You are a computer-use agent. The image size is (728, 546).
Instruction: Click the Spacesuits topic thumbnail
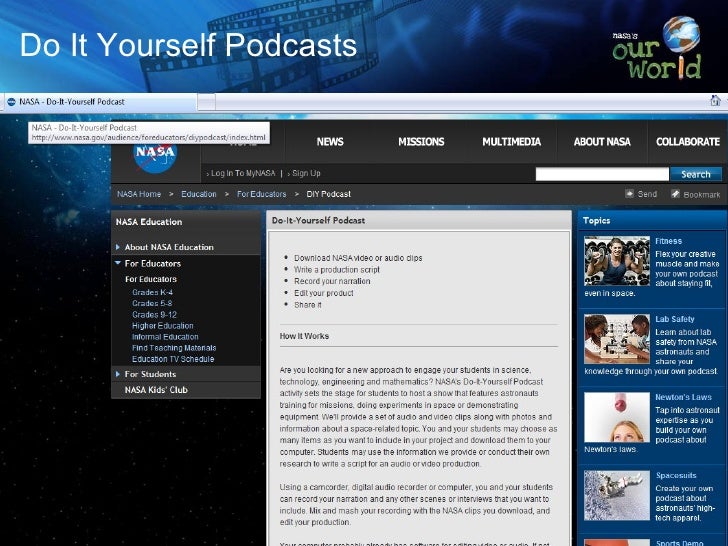(617, 495)
